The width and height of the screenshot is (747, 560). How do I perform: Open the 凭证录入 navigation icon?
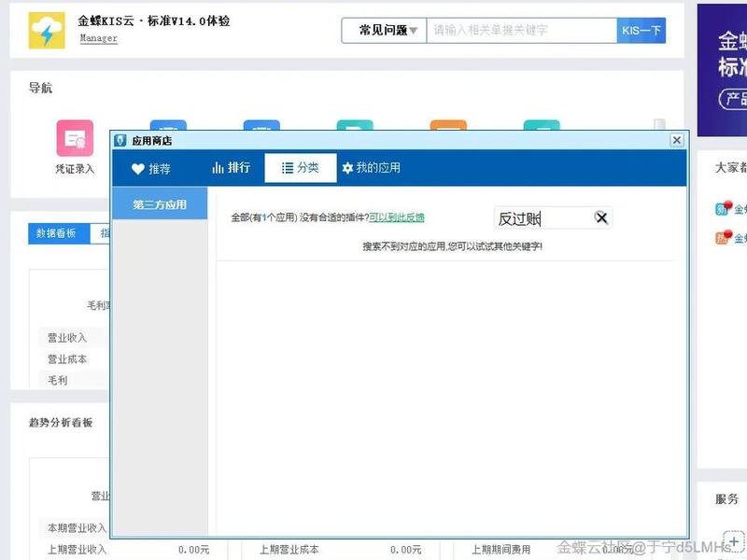point(75,138)
